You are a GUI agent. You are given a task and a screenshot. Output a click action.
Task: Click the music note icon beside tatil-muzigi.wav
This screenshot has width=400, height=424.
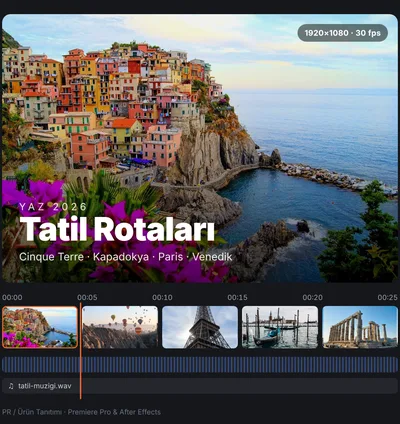tap(11, 386)
